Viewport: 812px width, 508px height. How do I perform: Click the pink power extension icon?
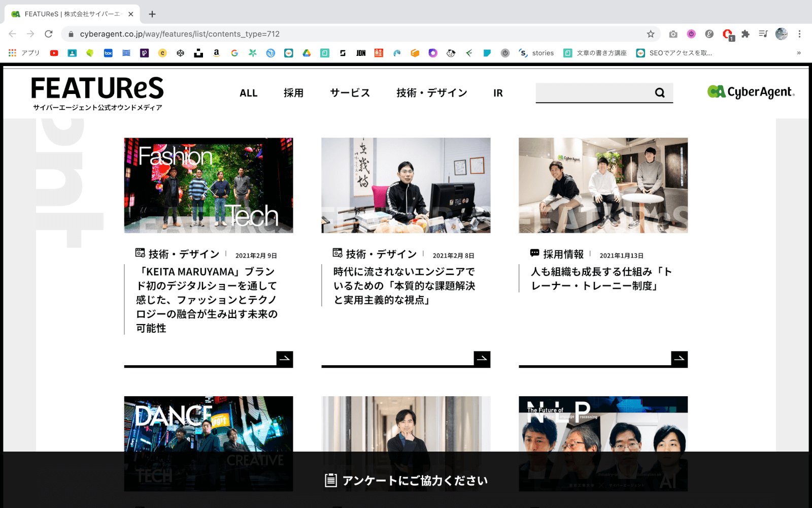pyautogui.click(x=691, y=34)
